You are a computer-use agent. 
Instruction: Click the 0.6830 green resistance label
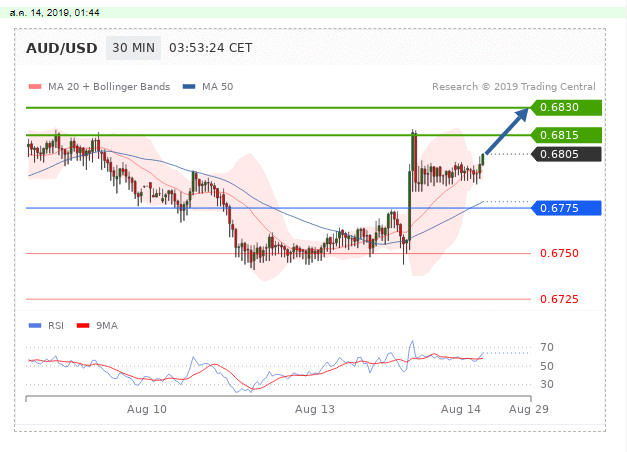[x=566, y=108]
